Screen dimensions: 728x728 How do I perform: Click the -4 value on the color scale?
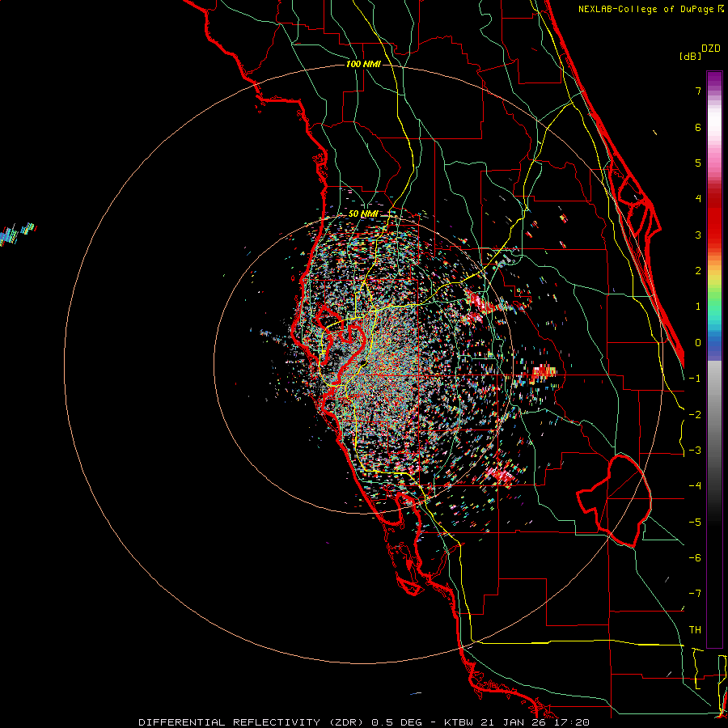click(x=695, y=486)
